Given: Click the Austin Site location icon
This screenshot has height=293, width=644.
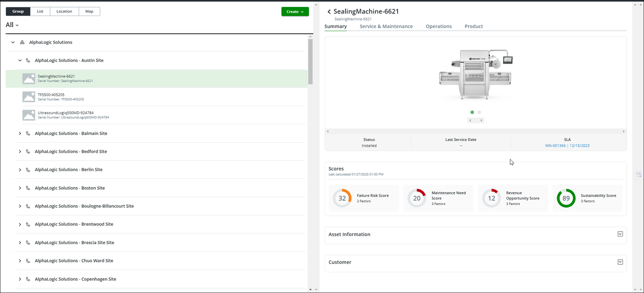Looking at the screenshot, I should (x=28, y=60).
